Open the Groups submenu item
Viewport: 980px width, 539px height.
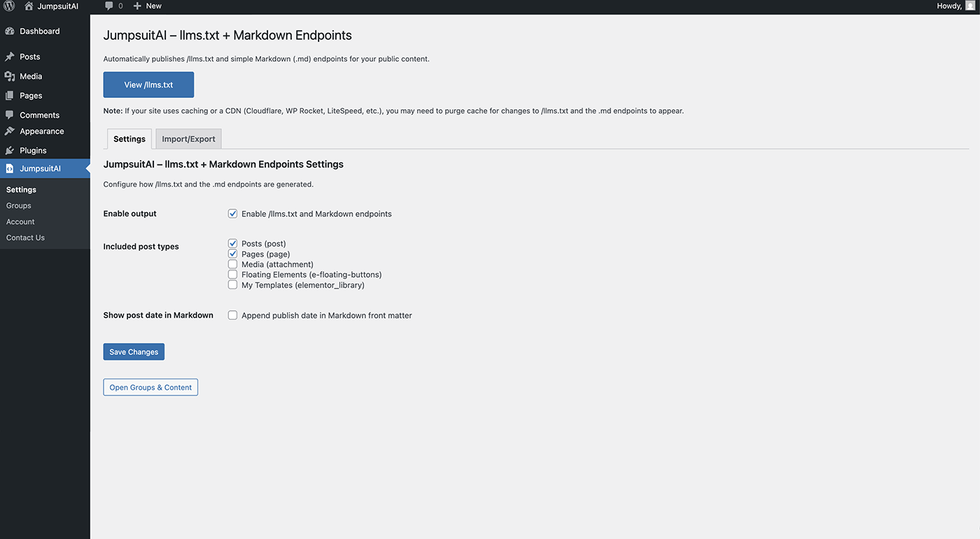[19, 206]
